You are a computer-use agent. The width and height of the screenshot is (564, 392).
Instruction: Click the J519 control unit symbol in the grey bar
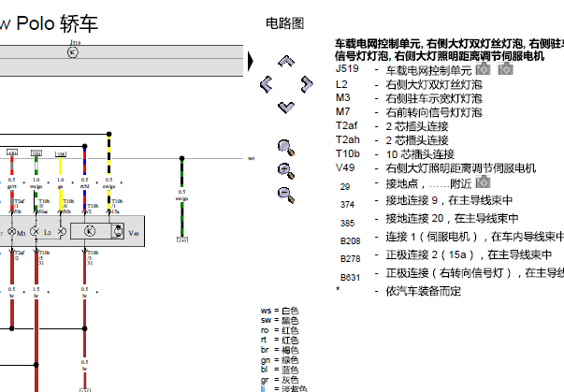[73, 52]
